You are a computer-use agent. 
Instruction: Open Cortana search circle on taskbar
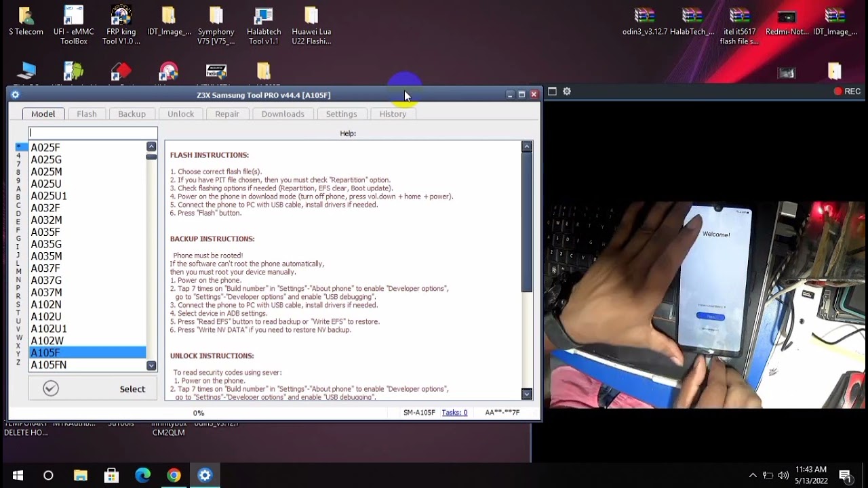48,475
